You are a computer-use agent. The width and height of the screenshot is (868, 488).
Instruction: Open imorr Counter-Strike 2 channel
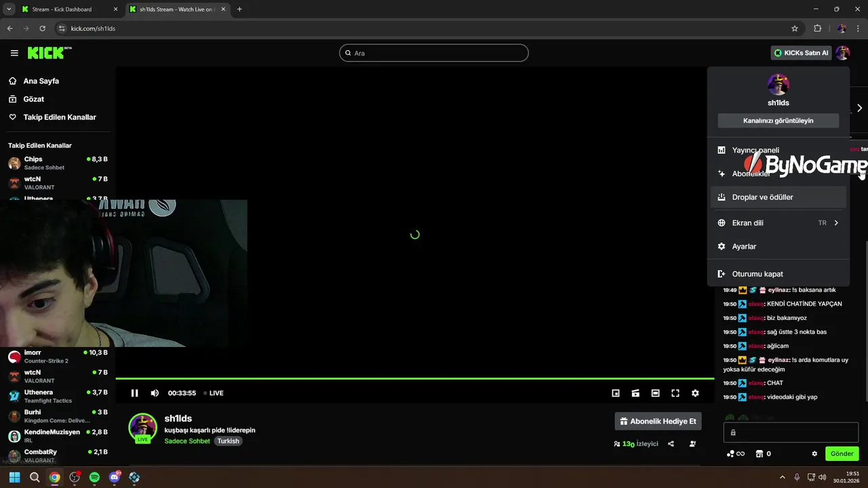click(x=58, y=357)
